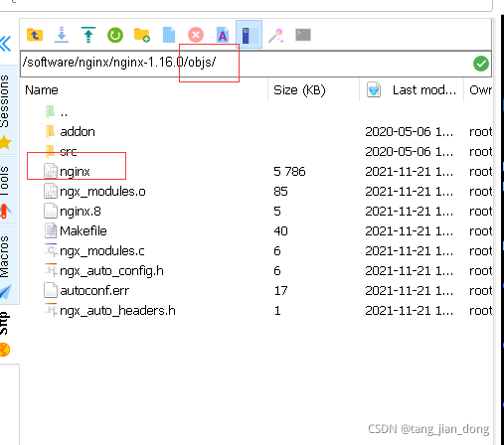Toggle the follow terminal folder button
Screen dimensions: 504x445
249,35
